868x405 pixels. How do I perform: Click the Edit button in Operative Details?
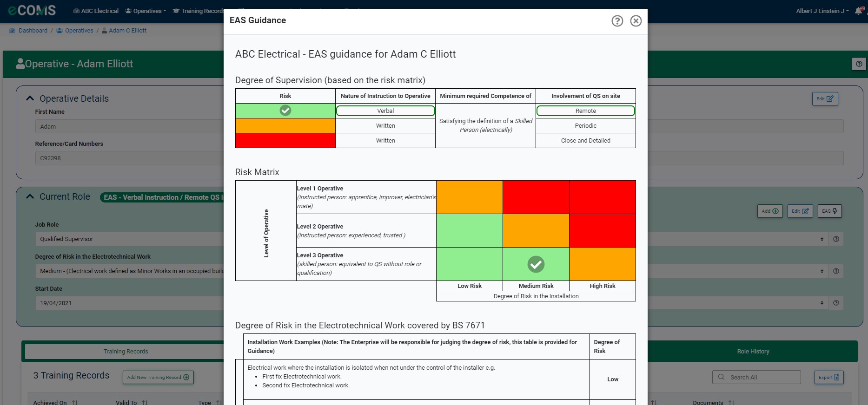825,98
